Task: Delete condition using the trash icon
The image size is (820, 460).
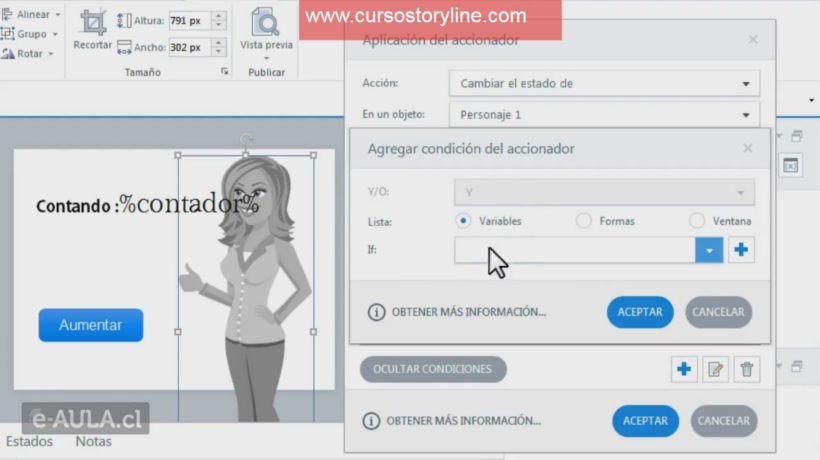Action: pos(746,369)
